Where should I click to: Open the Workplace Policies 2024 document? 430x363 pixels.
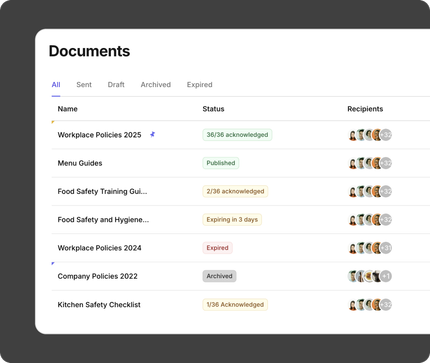99,248
